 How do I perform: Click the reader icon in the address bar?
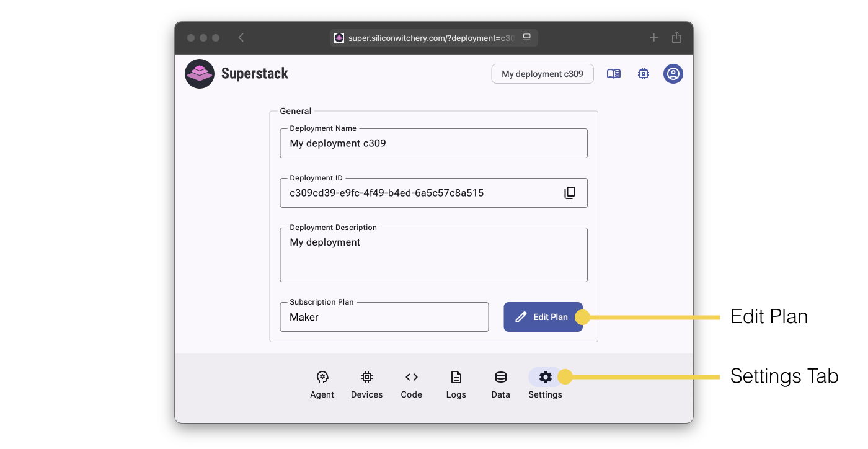coord(526,38)
